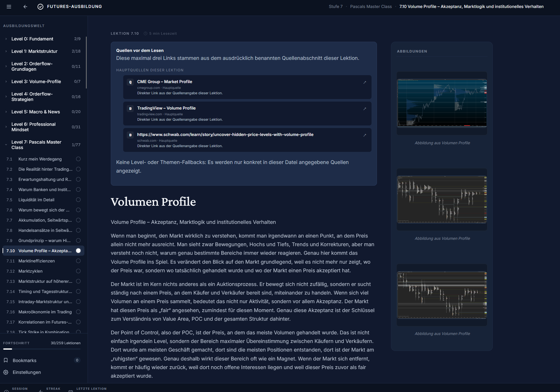Open second Volumen Profile chart thumbnail

pos(442,199)
